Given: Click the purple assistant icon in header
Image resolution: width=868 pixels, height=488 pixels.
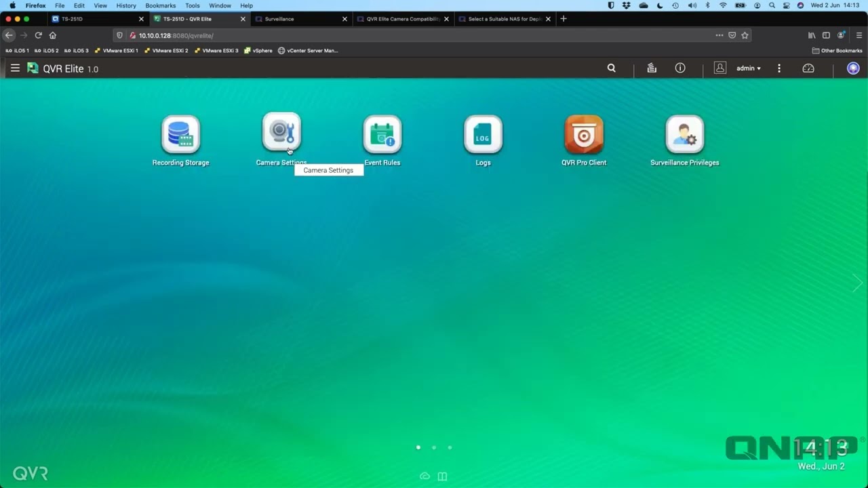Looking at the screenshot, I should (x=853, y=68).
